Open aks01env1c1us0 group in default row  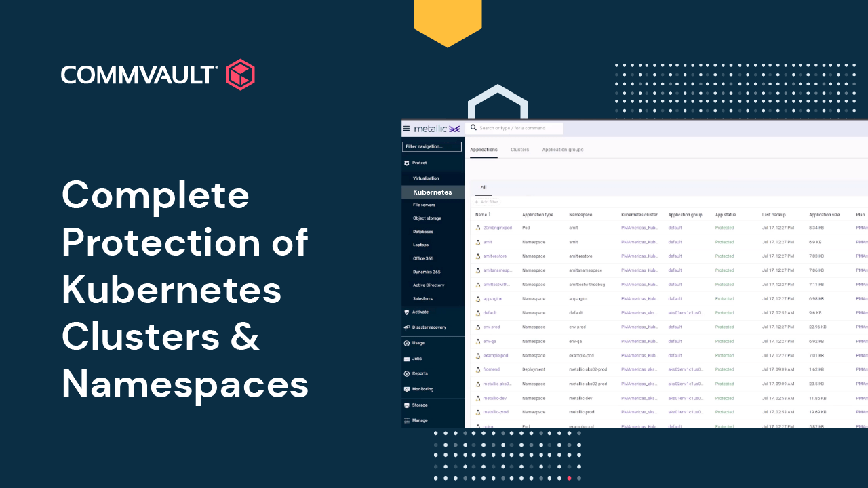point(686,313)
